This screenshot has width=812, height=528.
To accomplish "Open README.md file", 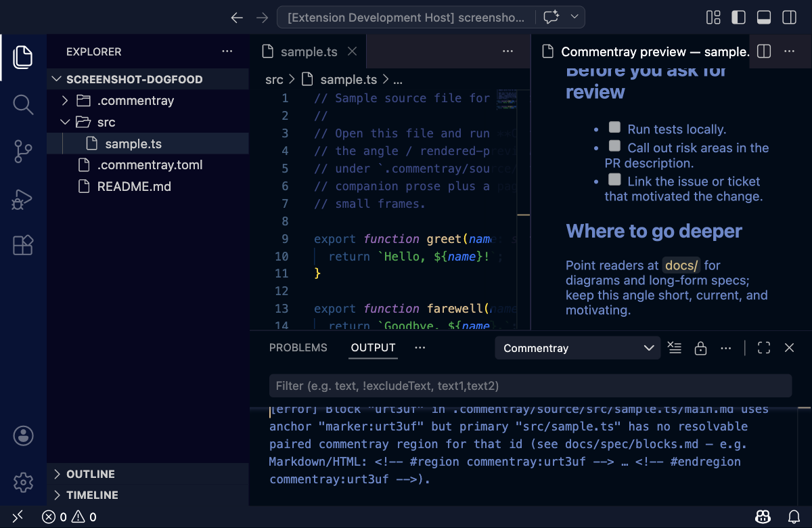I will tap(148, 186).
